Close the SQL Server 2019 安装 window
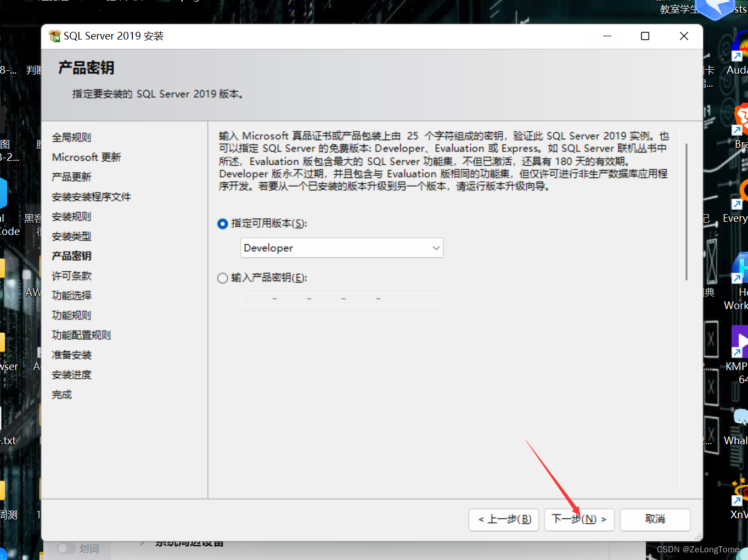 point(684,36)
